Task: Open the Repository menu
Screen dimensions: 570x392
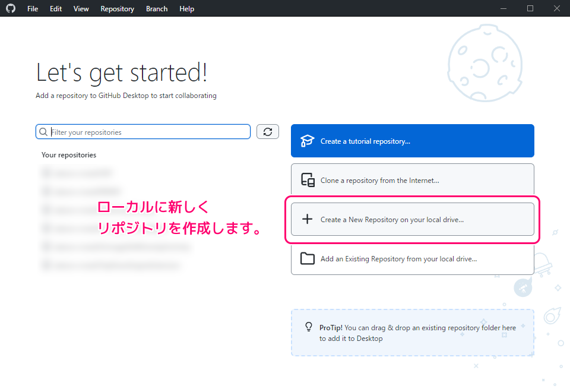Action: pos(118,9)
